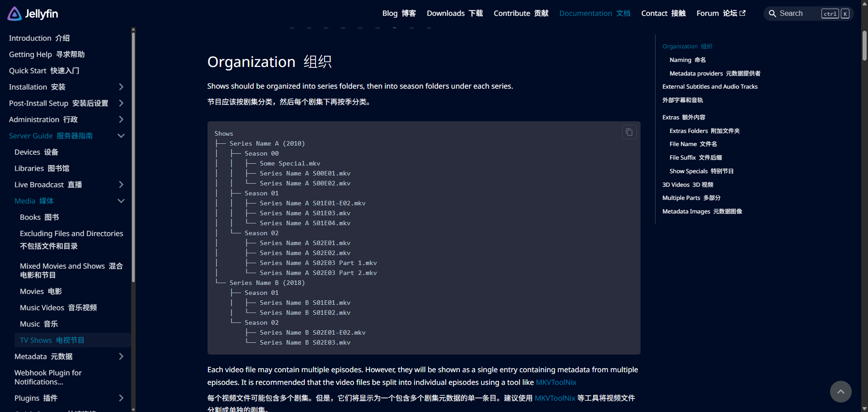Open the Movies sidebar page

click(x=41, y=291)
